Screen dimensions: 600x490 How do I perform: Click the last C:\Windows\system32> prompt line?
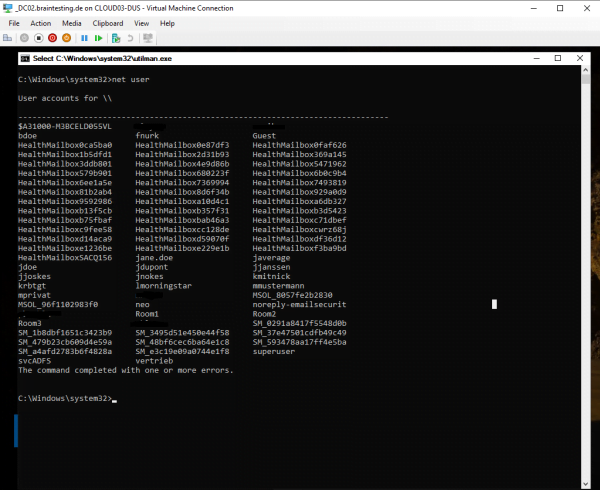(65, 399)
